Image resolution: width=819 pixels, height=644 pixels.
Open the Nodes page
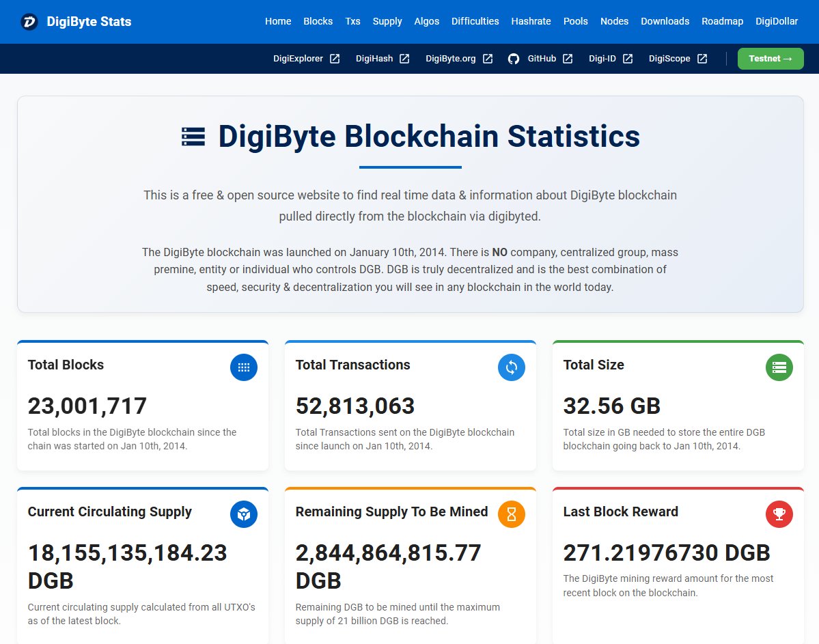614,21
